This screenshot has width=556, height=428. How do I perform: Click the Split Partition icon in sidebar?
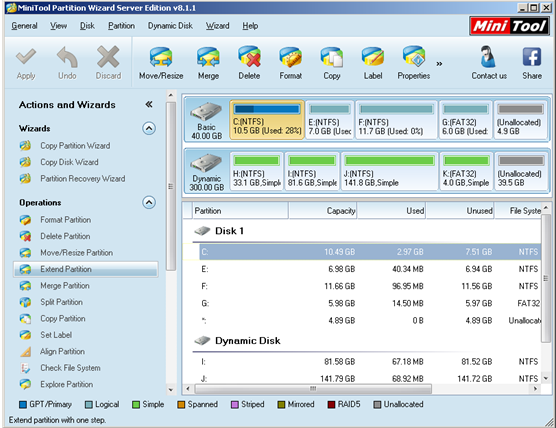coord(25,302)
